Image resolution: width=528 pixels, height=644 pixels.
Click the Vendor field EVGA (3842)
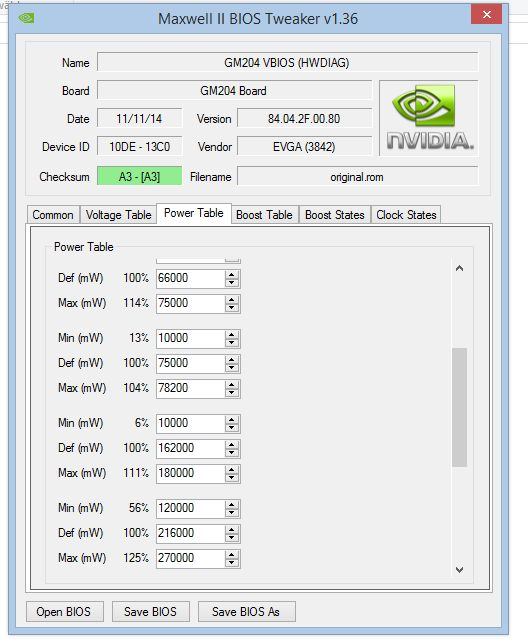click(x=304, y=147)
